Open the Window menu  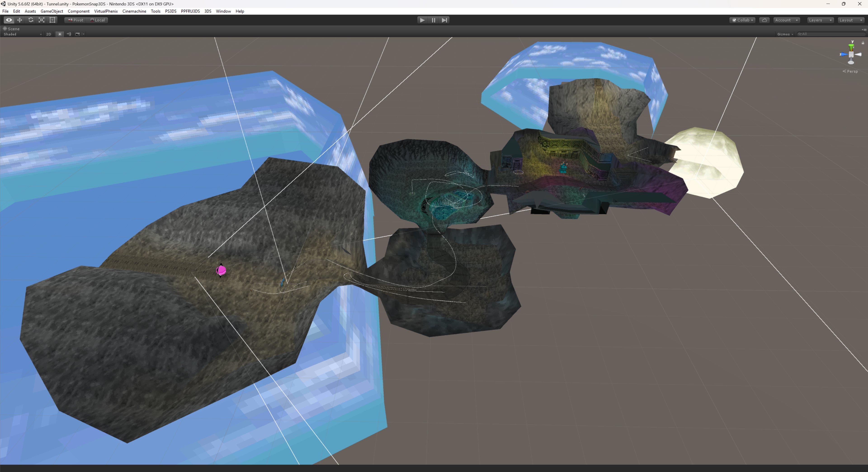click(x=223, y=11)
